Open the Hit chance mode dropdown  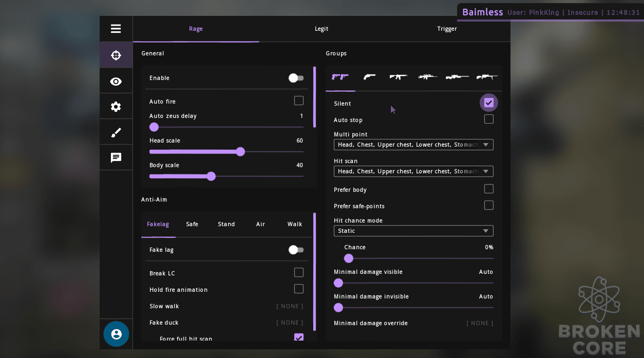coord(413,231)
